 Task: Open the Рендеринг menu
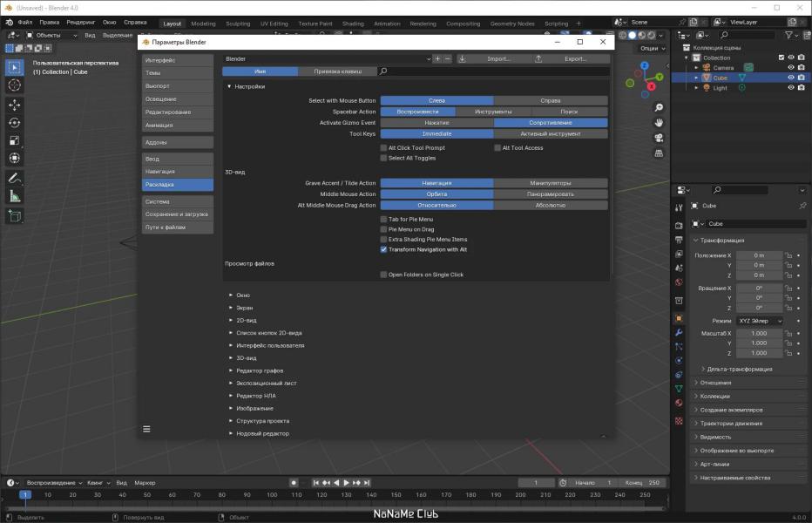(x=81, y=23)
